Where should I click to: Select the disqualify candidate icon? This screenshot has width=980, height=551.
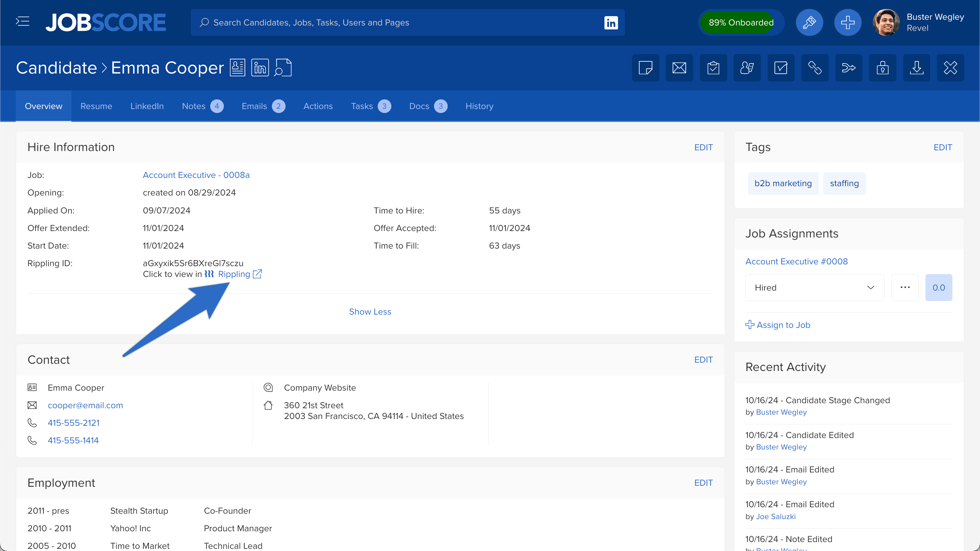[x=951, y=68]
